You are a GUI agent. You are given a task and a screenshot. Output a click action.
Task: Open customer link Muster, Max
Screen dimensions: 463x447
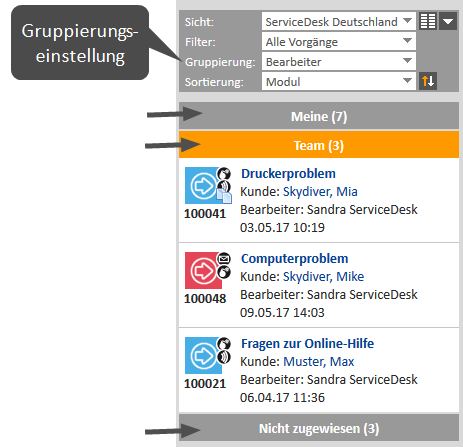[x=319, y=362]
